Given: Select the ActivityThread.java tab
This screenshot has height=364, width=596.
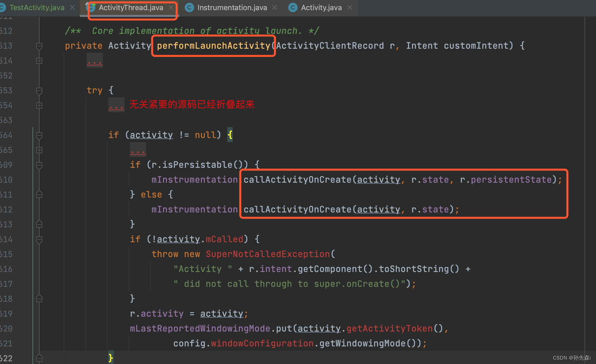Looking at the screenshot, I should tap(131, 7).
